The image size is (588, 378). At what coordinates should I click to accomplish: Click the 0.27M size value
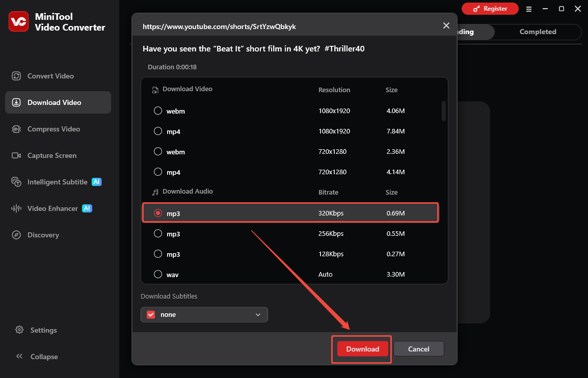click(x=395, y=254)
